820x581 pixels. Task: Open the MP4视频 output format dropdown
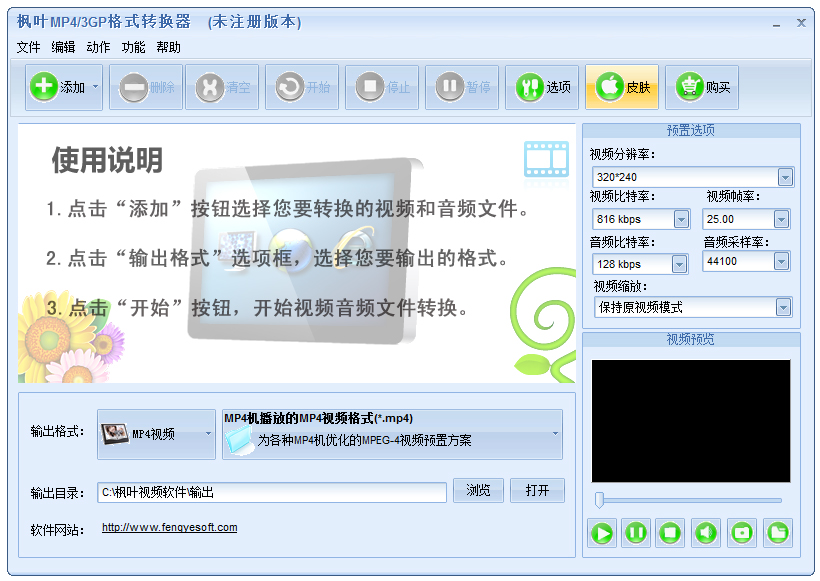156,434
